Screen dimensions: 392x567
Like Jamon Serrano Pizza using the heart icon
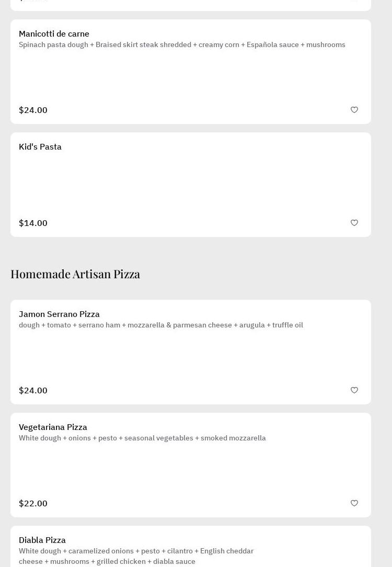pos(354,390)
